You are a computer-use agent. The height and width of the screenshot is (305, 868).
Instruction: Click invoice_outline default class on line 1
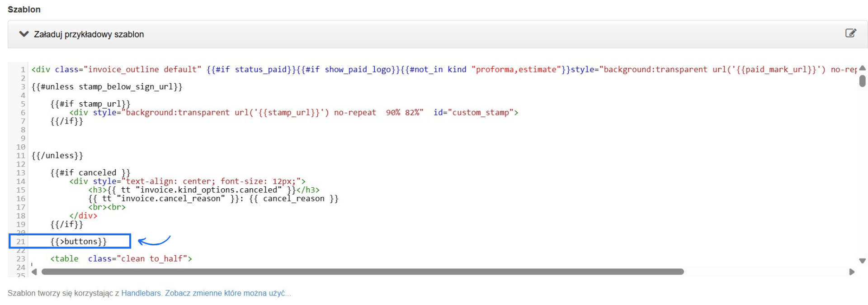click(143, 70)
